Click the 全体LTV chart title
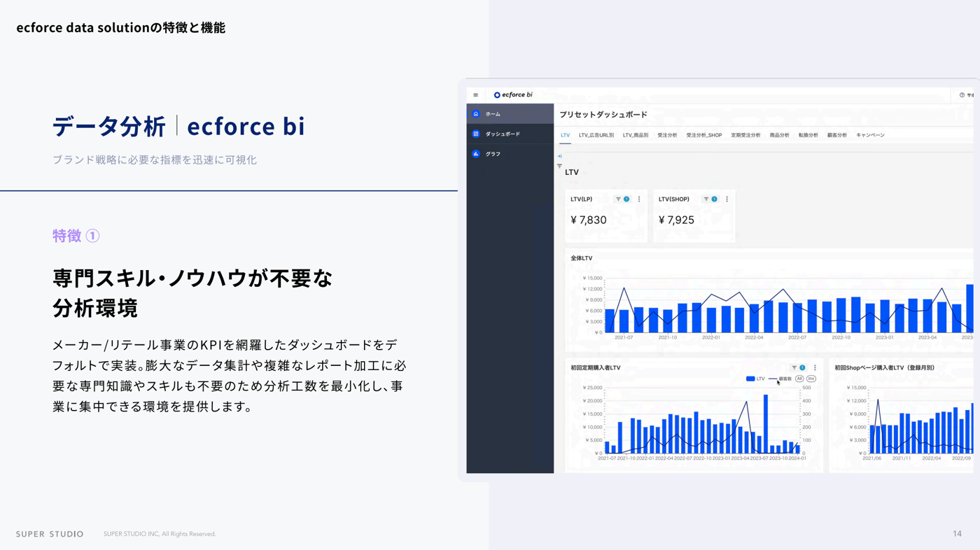Image resolution: width=980 pixels, height=550 pixels. click(x=582, y=258)
